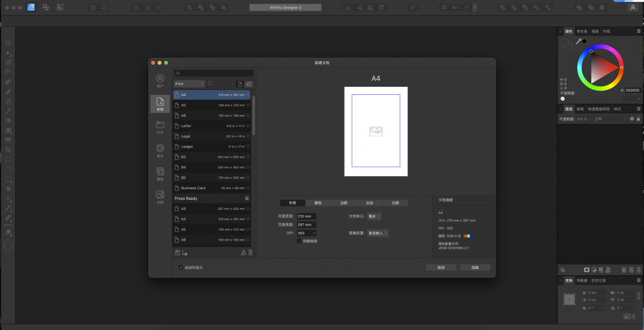
Task: Switch to Designer Persona icon in toolbar
Action: (31, 7)
